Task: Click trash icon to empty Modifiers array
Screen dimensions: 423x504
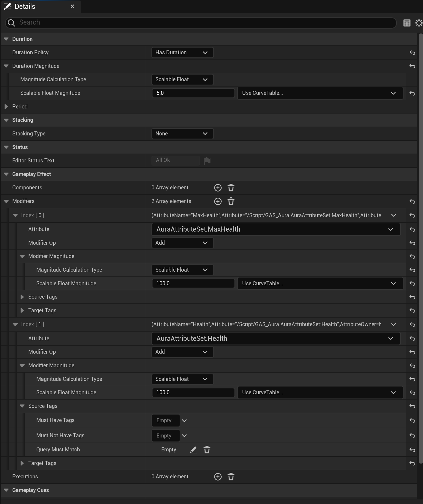Action: pyautogui.click(x=231, y=201)
